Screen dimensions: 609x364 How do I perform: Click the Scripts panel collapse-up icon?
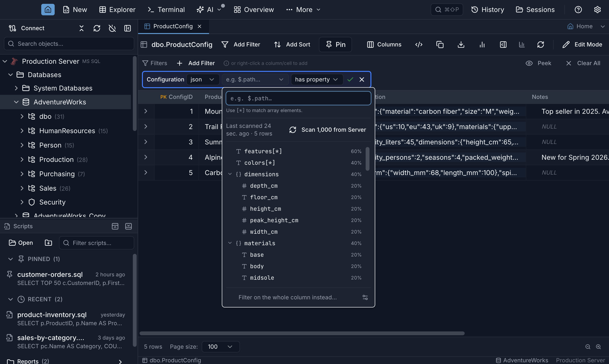[x=115, y=226]
